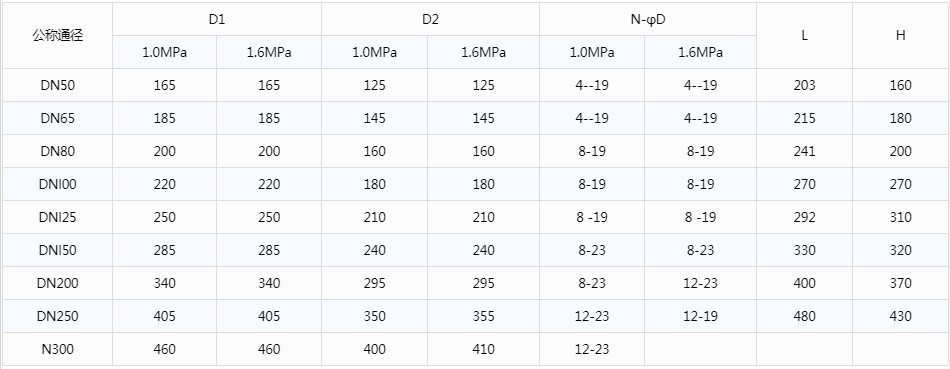Click the N300 row label
Screen dimensions: 950x369
click(58, 350)
